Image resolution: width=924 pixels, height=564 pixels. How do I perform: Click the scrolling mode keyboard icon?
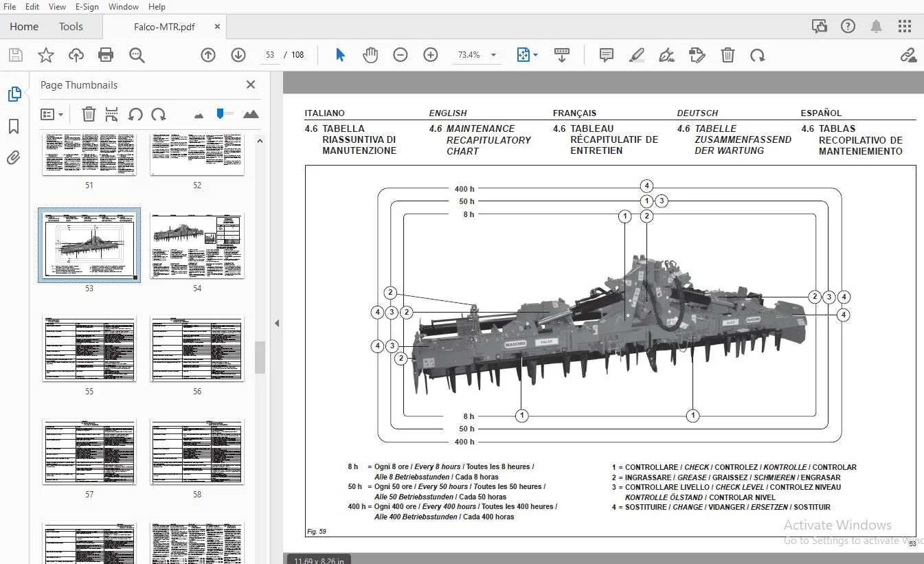562,55
